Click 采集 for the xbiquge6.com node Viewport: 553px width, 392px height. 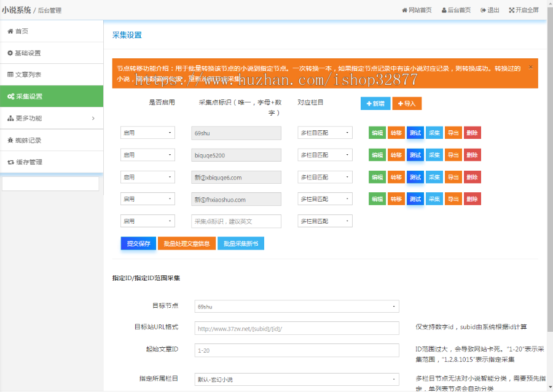pos(434,177)
